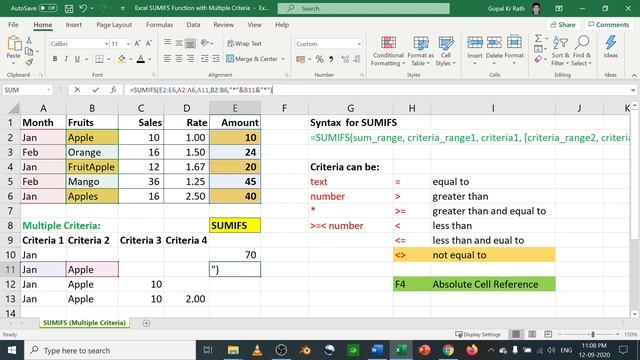Switch to Normal view in status bar
640x360 pixels.
[x=516, y=334]
